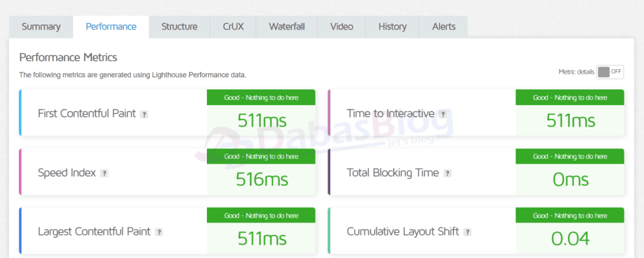
Task: Click the 511ms Largest Contentful Paint value
Action: point(262,238)
